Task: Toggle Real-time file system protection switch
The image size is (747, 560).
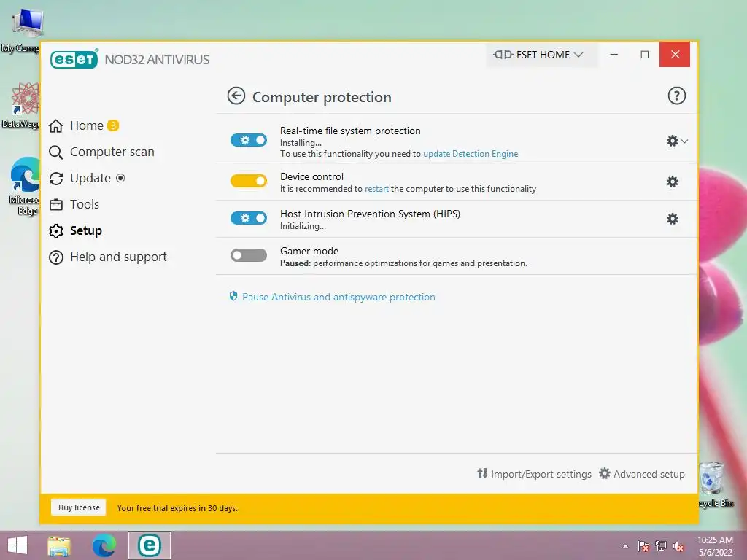Action: pos(249,140)
